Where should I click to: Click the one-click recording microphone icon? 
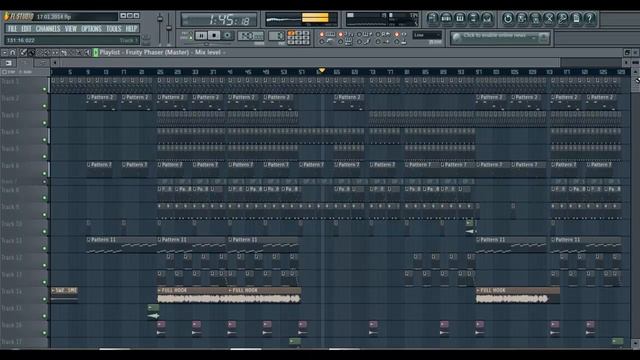(x=562, y=18)
